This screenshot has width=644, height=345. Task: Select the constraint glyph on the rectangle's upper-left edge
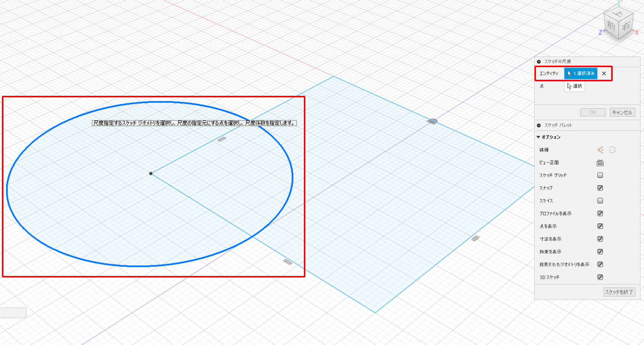[222, 139]
